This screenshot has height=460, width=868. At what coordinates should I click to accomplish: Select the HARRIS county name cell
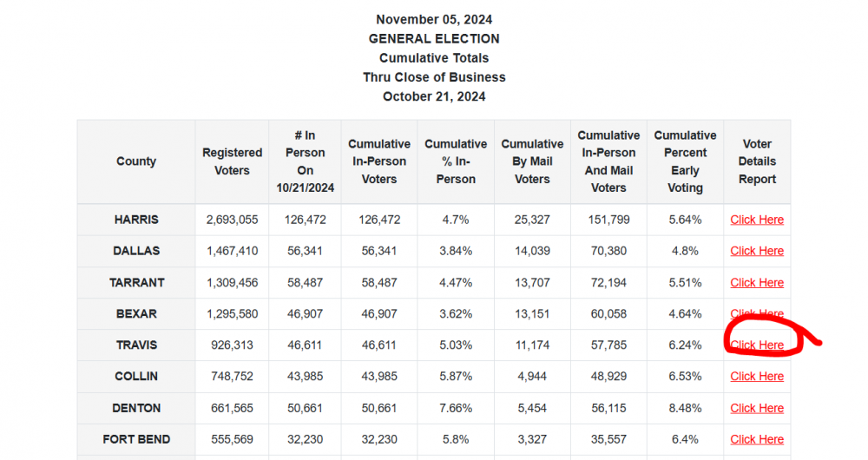tap(136, 220)
